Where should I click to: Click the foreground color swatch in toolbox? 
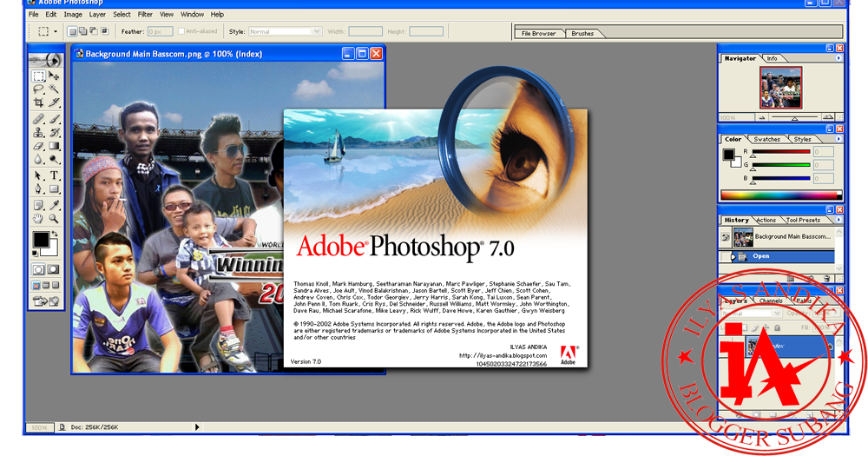(41, 240)
